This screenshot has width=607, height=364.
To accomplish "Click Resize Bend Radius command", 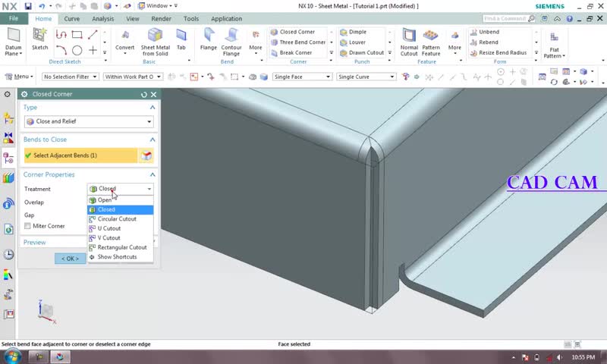I will coord(498,52).
